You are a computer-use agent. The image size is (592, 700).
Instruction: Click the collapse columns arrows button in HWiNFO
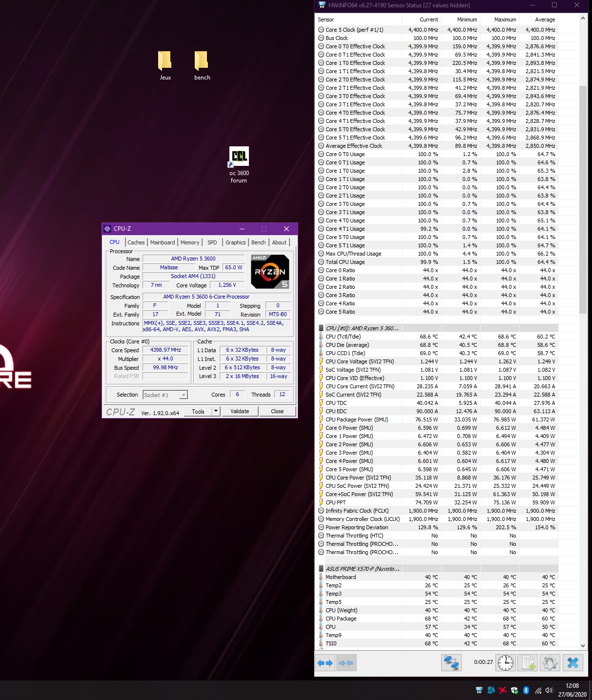[346, 663]
